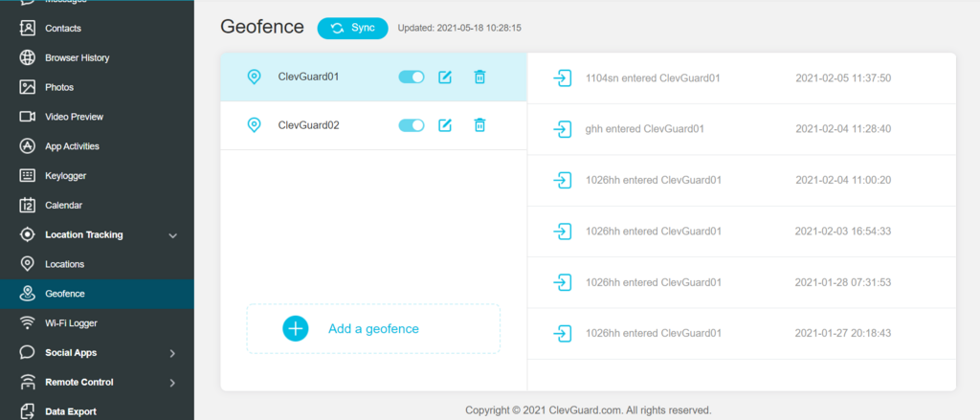Click the timestamp 2021-02-04 11:00:20
Viewport: 980px width, 420px height.
click(843, 180)
